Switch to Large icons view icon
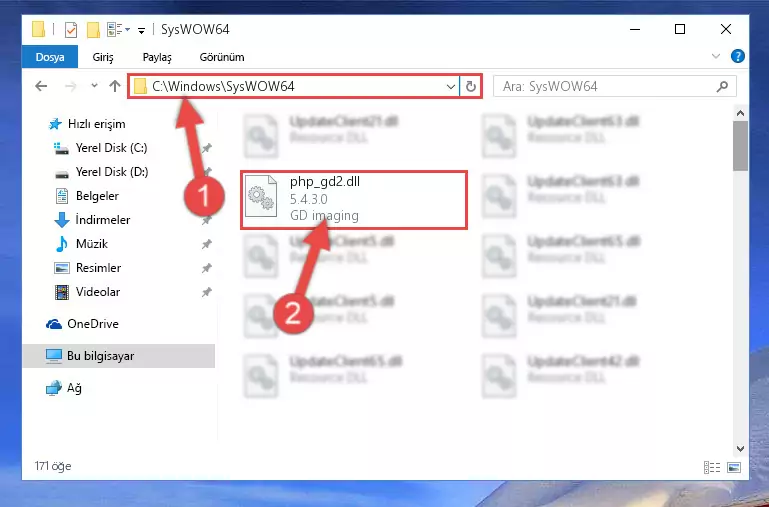Viewport: 769px width, 507px height. pos(734,467)
